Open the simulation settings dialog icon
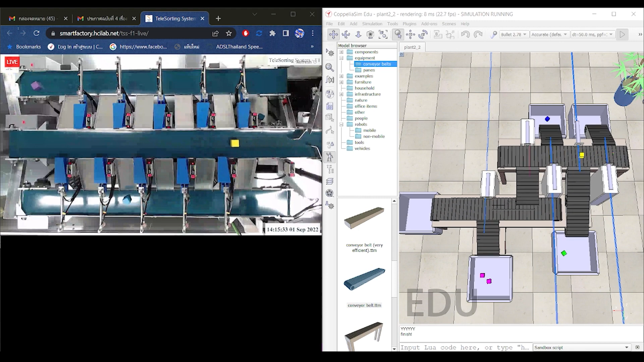The height and width of the screenshot is (362, 644). (x=330, y=53)
